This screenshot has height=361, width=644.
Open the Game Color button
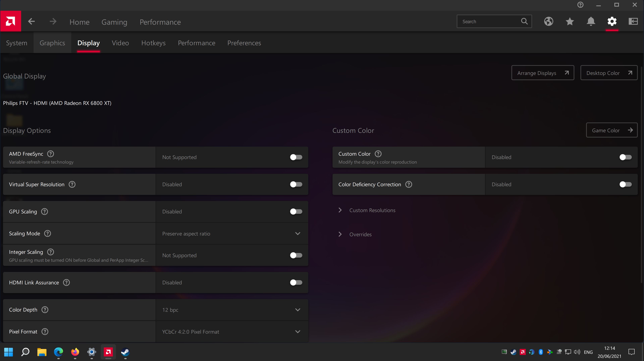pos(611,130)
